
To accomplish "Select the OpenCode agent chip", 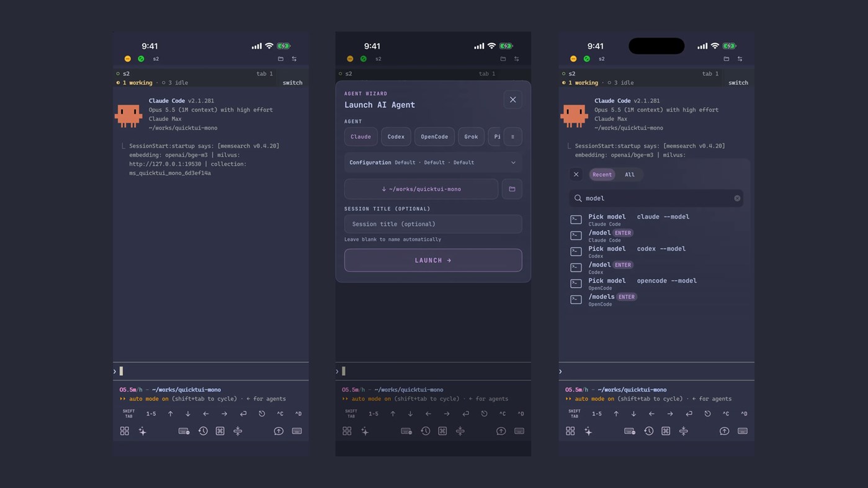I will click(x=434, y=136).
